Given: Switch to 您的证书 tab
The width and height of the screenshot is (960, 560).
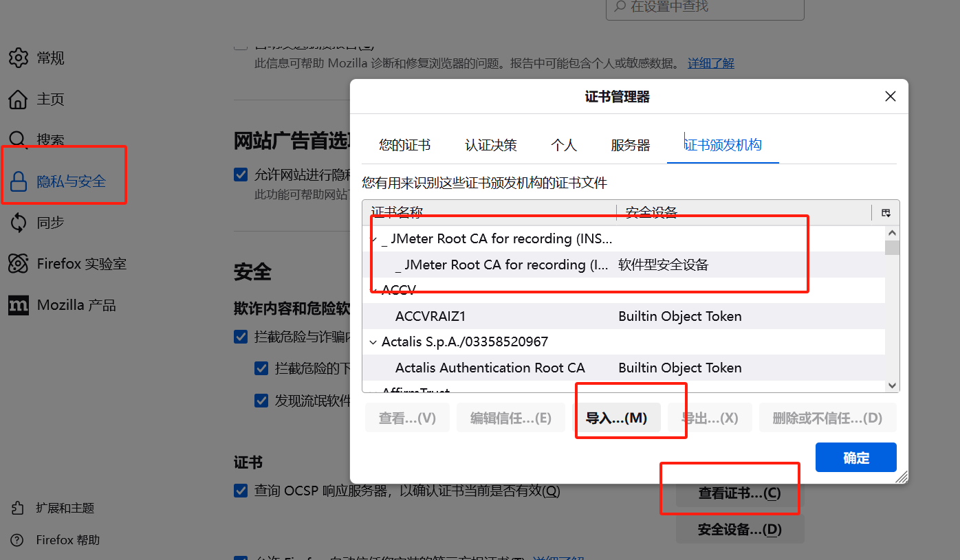Looking at the screenshot, I should click(x=404, y=145).
